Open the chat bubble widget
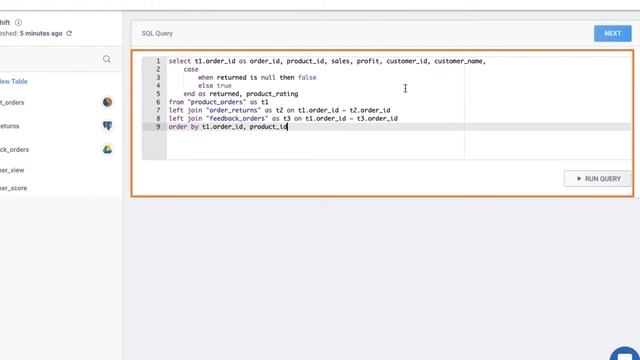The image size is (640, 360). tap(625, 353)
